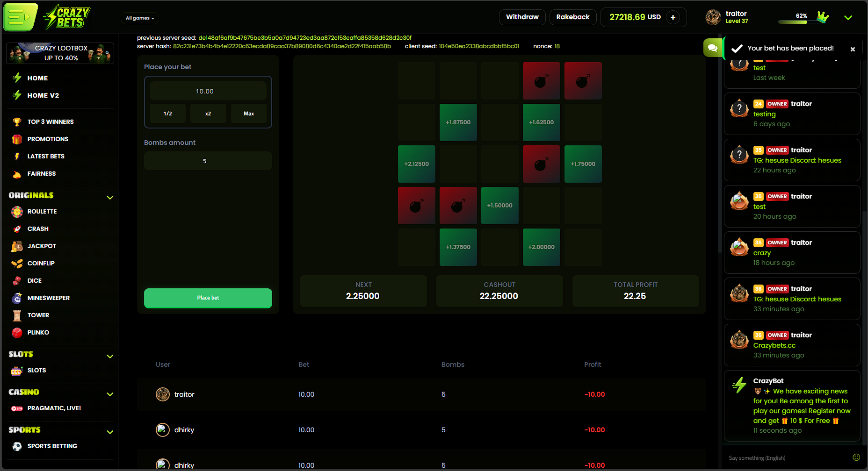868x471 pixels.
Task: Click dhirky avatar in second bets row
Action: tap(163, 430)
